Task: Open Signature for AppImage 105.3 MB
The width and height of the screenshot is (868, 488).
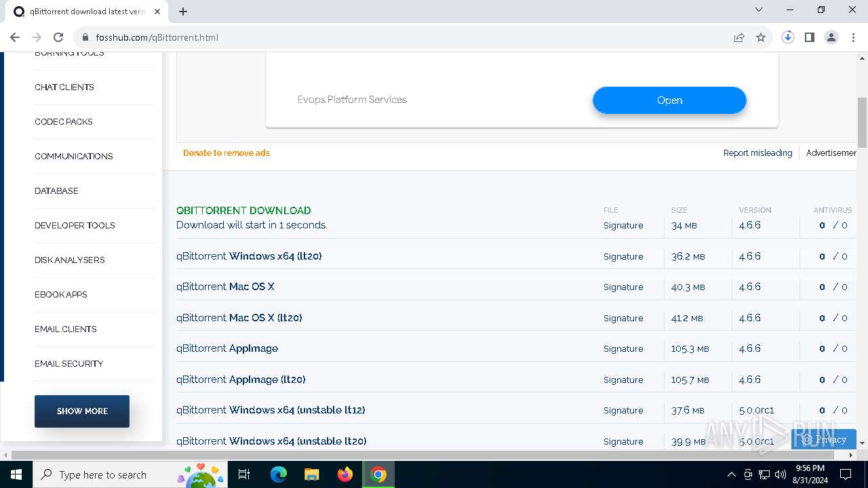Action: (623, 349)
